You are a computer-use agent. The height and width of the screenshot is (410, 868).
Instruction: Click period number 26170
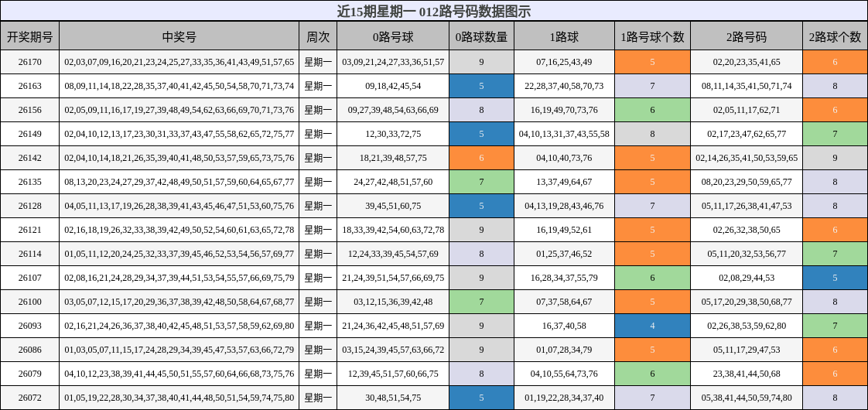tap(30, 62)
